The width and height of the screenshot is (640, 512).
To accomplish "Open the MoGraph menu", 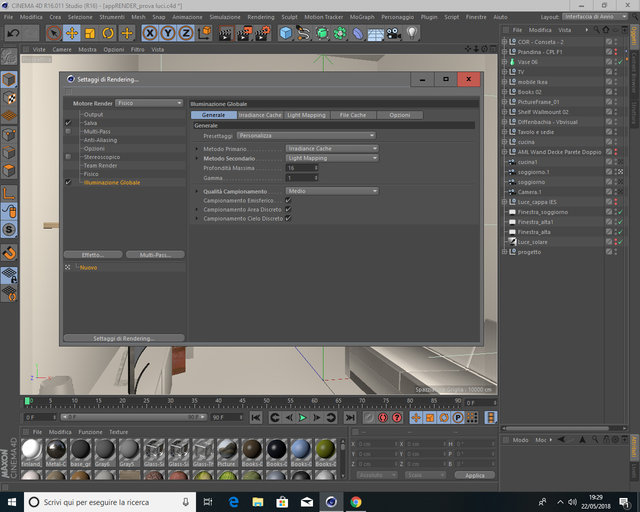I will click(x=362, y=17).
